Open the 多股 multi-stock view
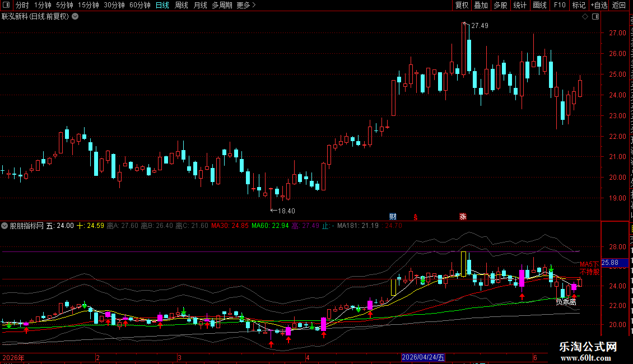 coord(500,5)
